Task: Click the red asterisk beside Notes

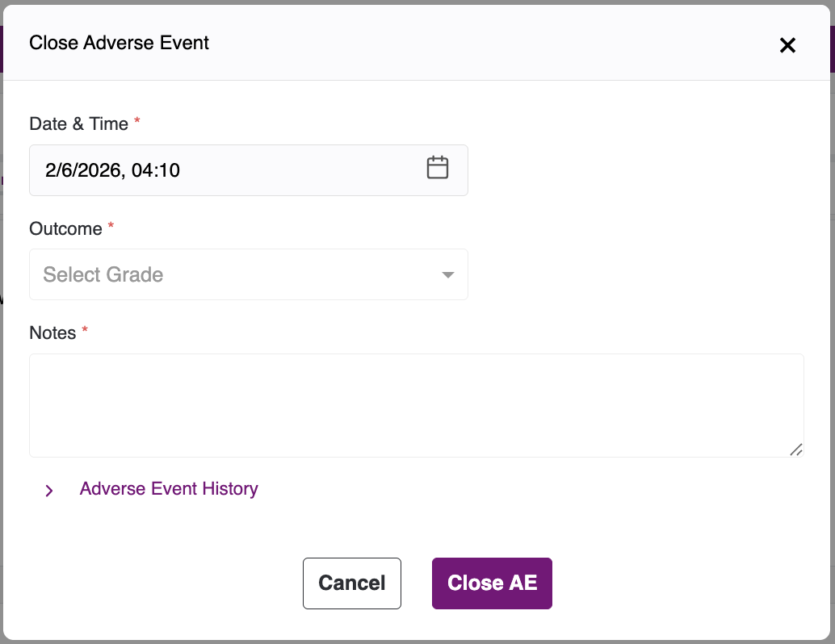Action: [85, 331]
